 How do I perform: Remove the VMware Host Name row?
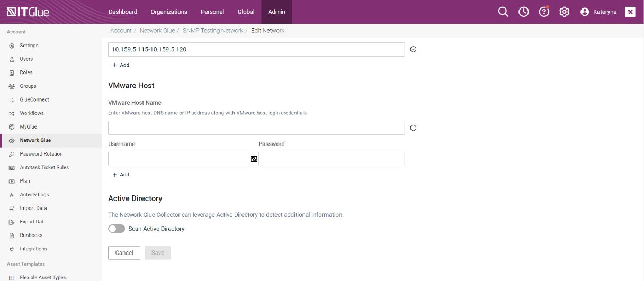point(414,128)
